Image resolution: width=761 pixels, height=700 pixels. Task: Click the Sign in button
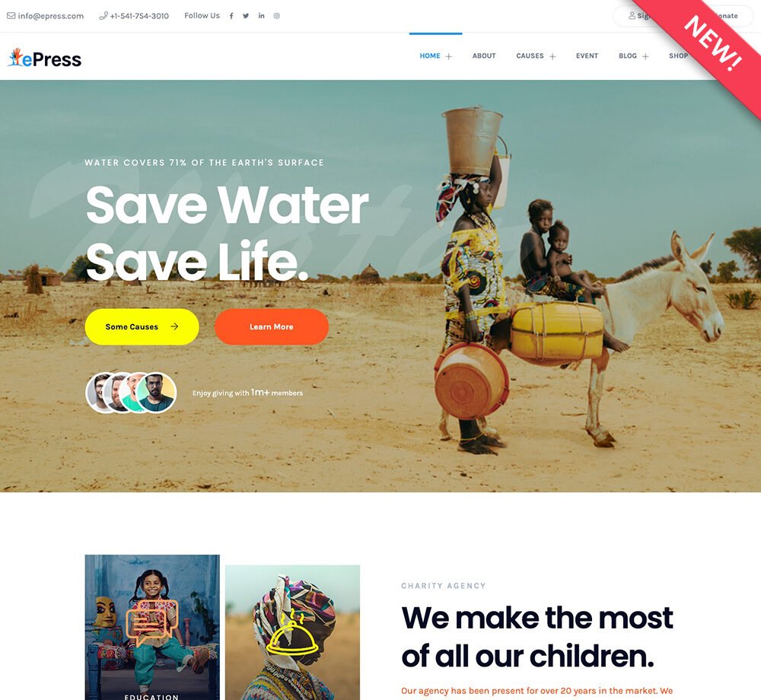[640, 16]
